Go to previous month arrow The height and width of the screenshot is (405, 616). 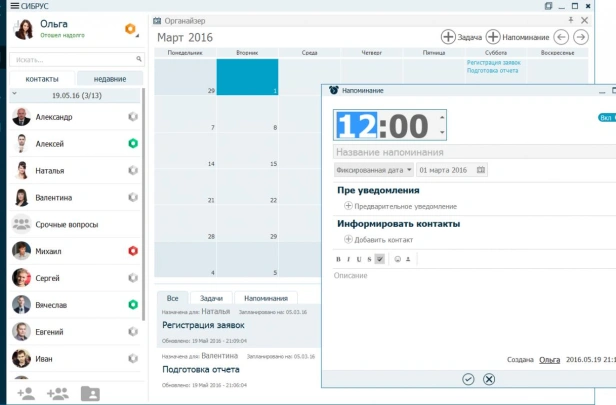coord(561,37)
